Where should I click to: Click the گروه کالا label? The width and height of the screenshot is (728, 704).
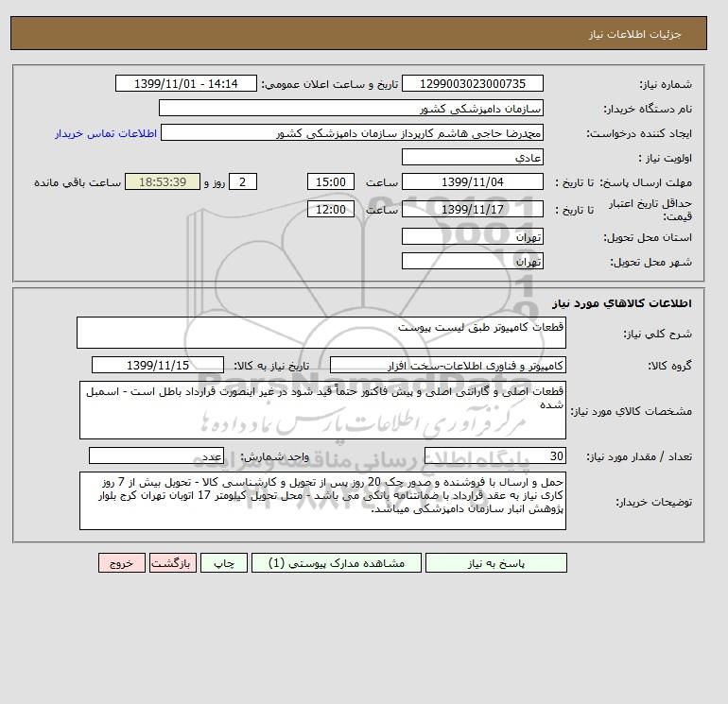tap(669, 366)
